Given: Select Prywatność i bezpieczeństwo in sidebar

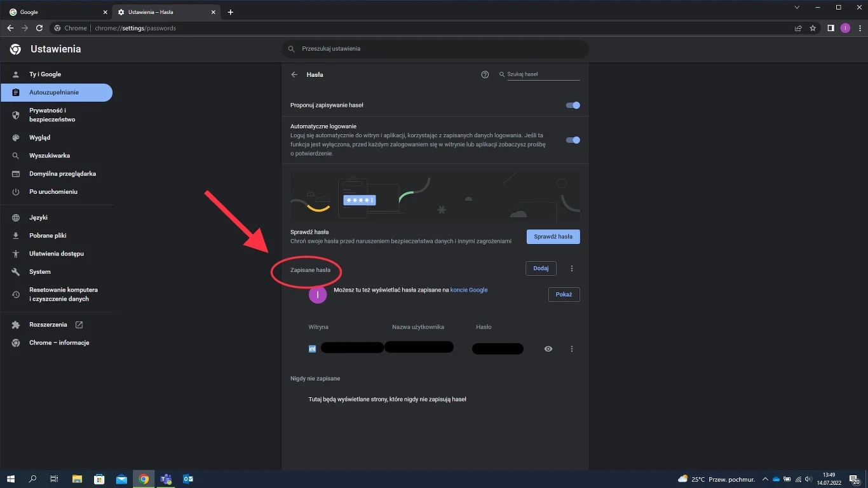Looking at the screenshot, I should tap(52, 115).
